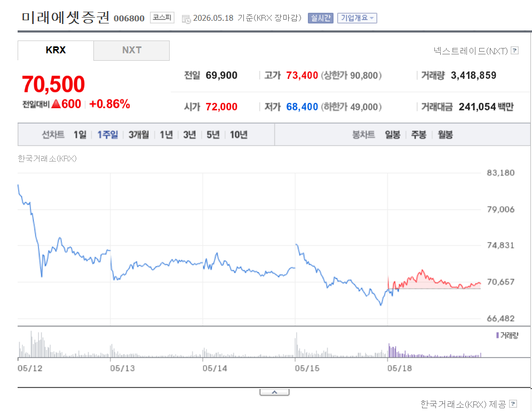Select the 1주일 line chart period
This screenshot has width=532, height=412.
click(x=108, y=135)
